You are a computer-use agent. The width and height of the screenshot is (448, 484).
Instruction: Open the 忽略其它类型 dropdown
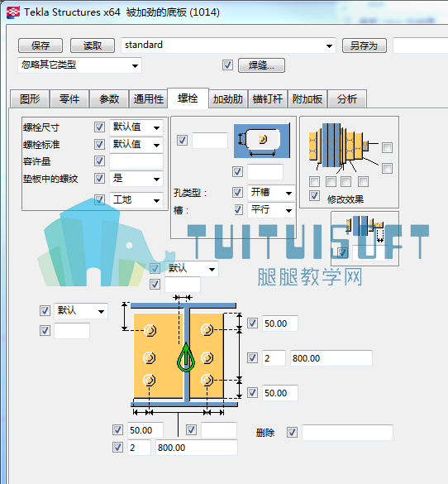[x=79, y=65]
